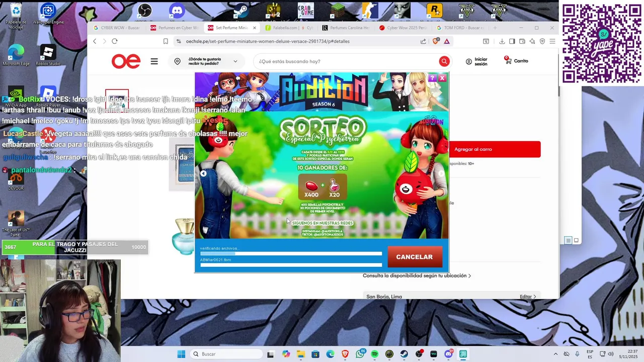Open File Explorer from the taskbar
Viewport: 644px width, 362px height.
tap(300, 354)
